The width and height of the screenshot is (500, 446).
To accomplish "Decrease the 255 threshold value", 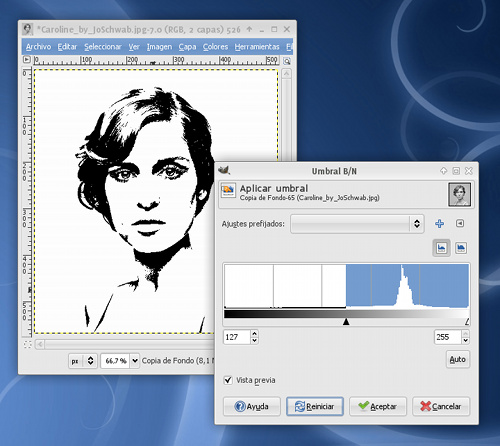I will tap(466, 341).
